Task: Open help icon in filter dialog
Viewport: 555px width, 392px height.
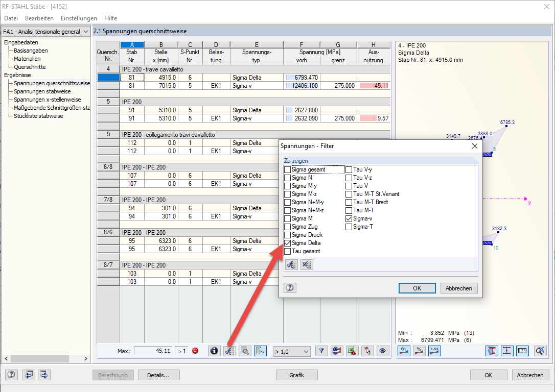Action: [290, 288]
